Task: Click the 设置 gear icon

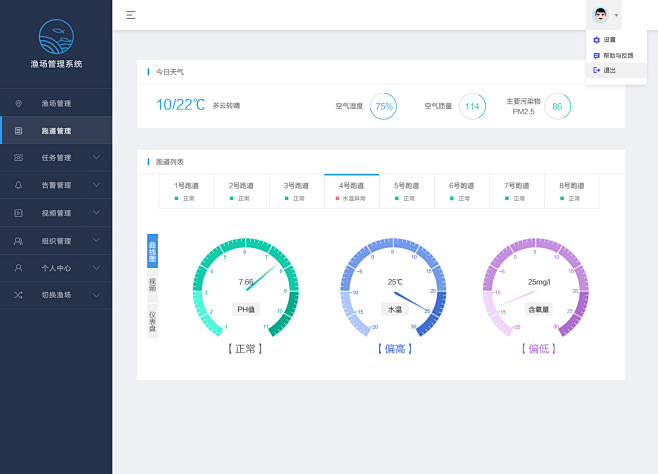Action: [597, 40]
